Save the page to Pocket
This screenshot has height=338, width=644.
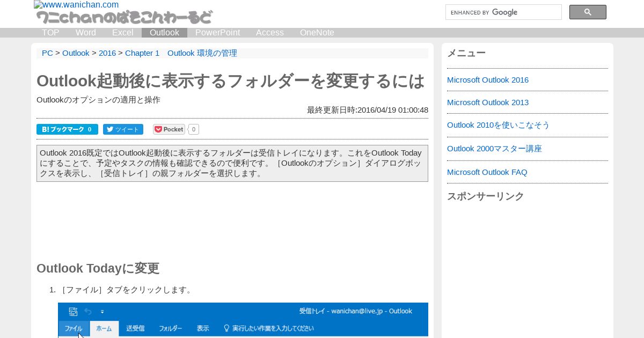coord(169,129)
